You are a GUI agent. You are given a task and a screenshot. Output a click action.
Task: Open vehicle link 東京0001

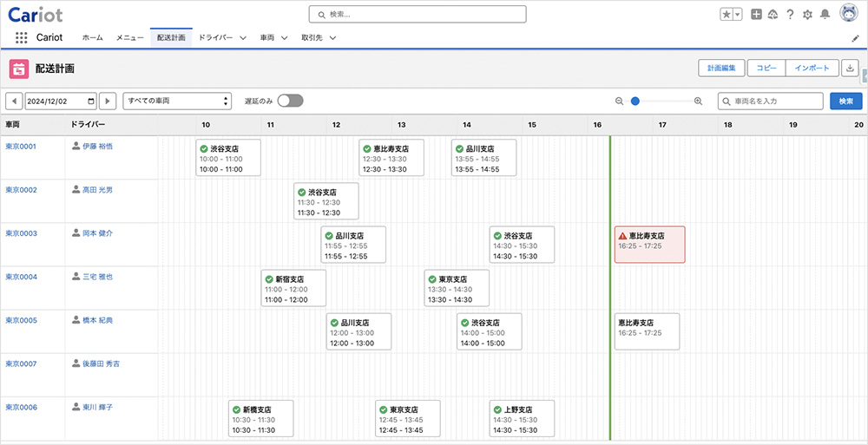click(21, 146)
